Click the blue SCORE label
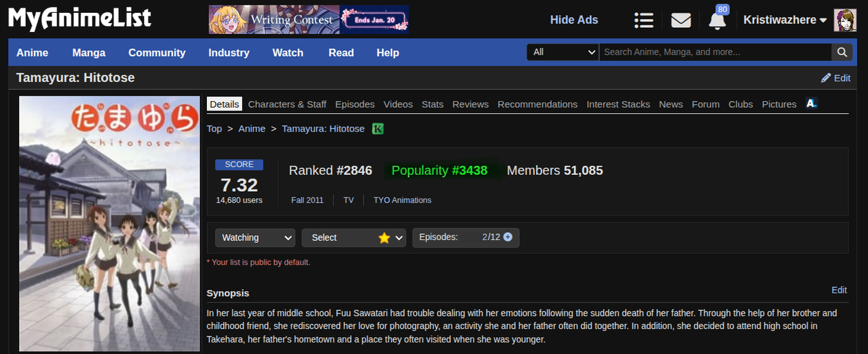The width and height of the screenshot is (868, 354). (x=239, y=165)
